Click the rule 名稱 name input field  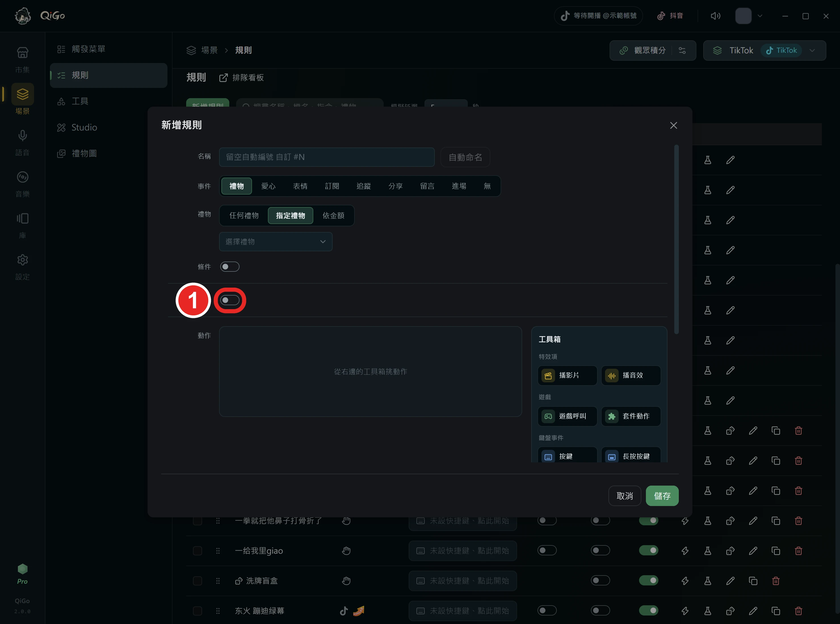326,157
